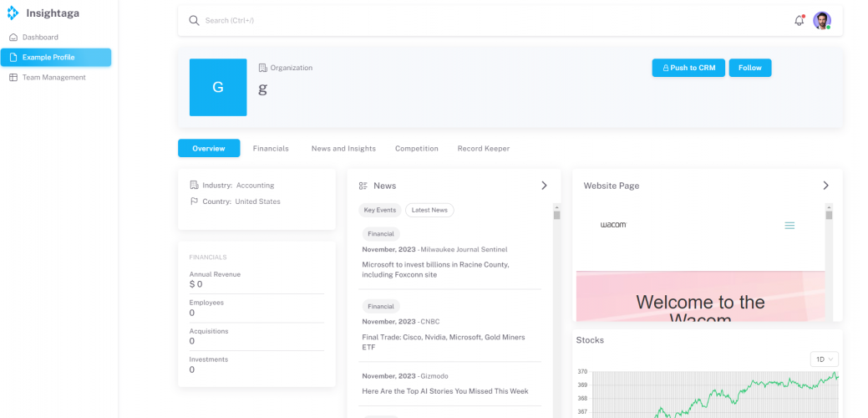
Task: Open Microsoft Racine County investment article
Action: pos(435,270)
